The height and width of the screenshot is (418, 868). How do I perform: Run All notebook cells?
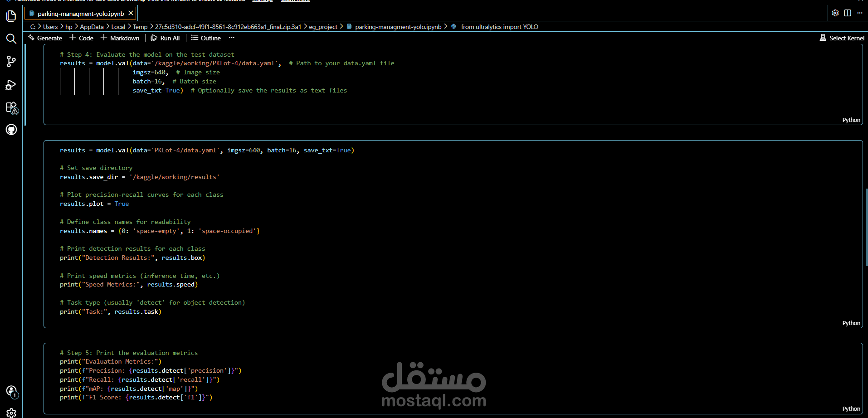click(x=166, y=38)
